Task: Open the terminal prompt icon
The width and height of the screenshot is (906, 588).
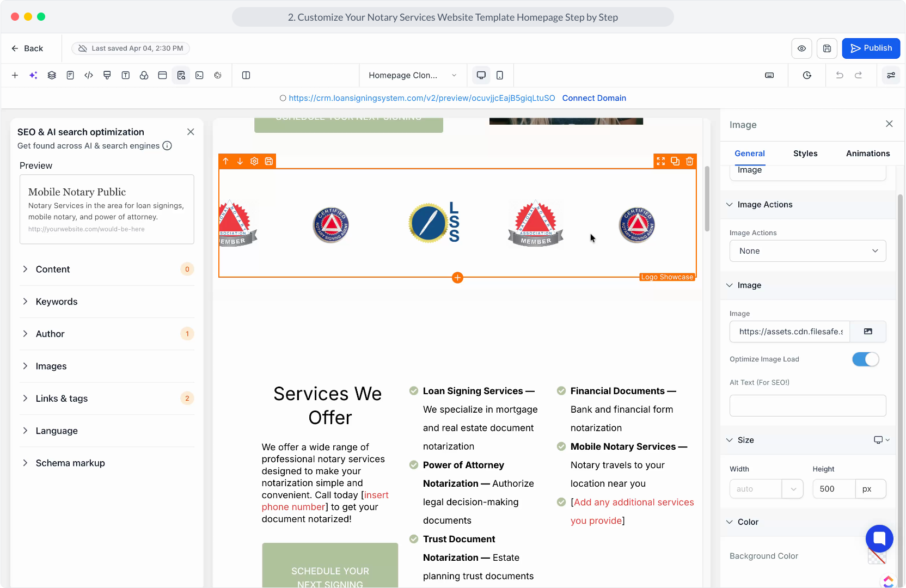Action: [x=199, y=75]
